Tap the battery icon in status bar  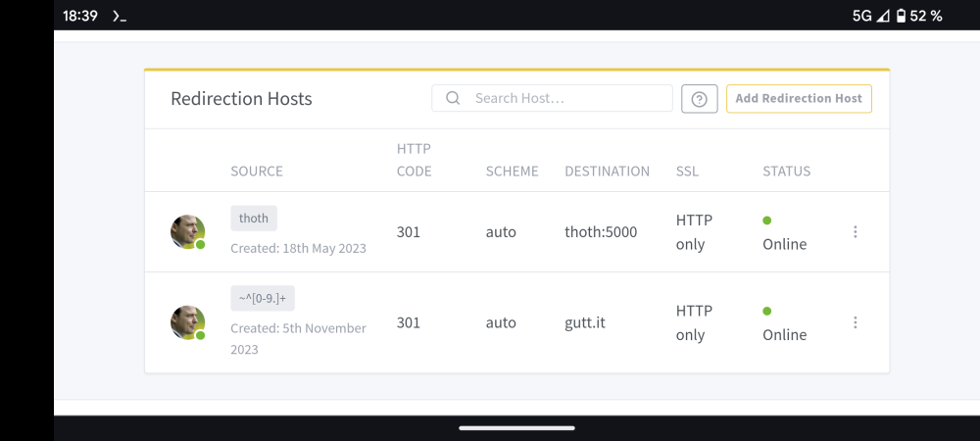(901, 17)
